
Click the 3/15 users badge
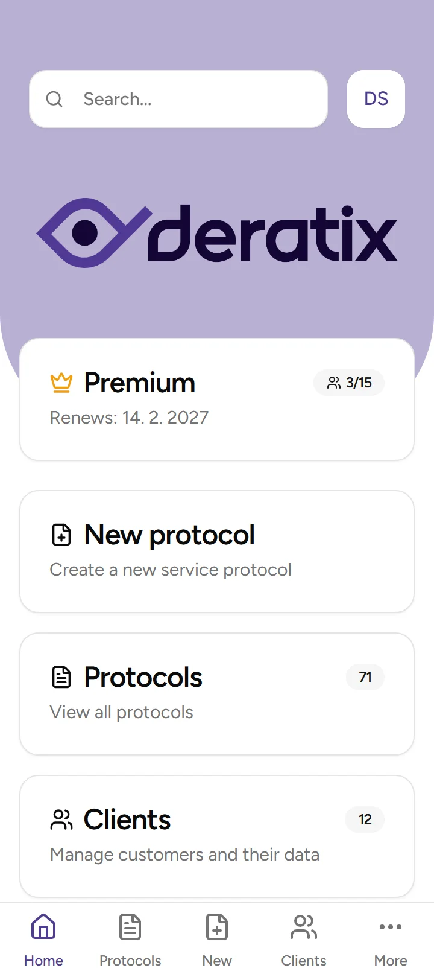pos(349,383)
